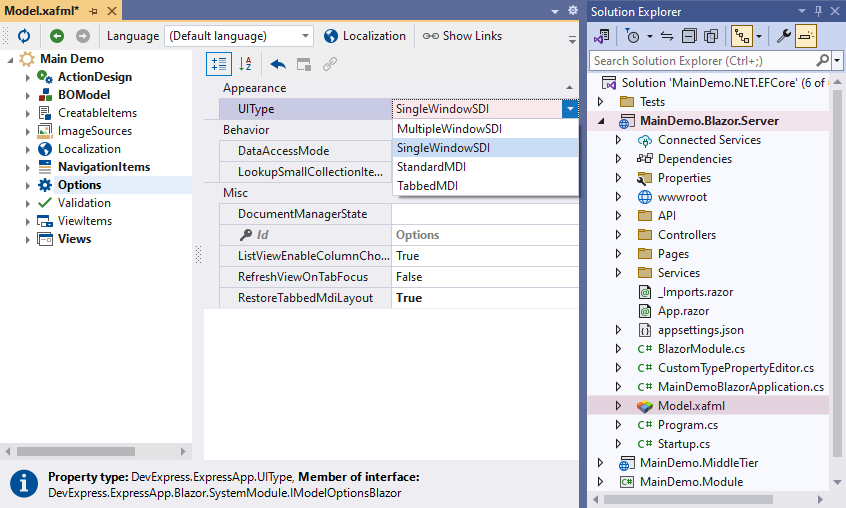Screen dimensions: 846x508
Task: Open the model editor toolbar overflow options
Action: pos(572,40)
